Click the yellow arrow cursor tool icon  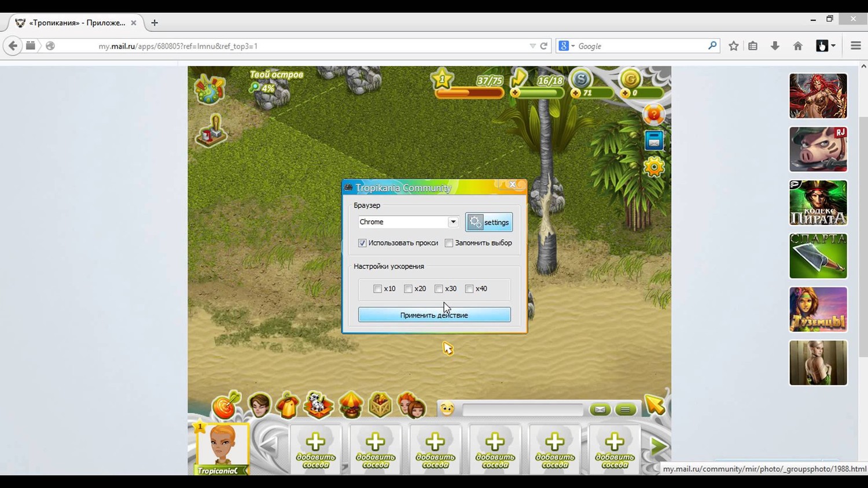tap(655, 405)
